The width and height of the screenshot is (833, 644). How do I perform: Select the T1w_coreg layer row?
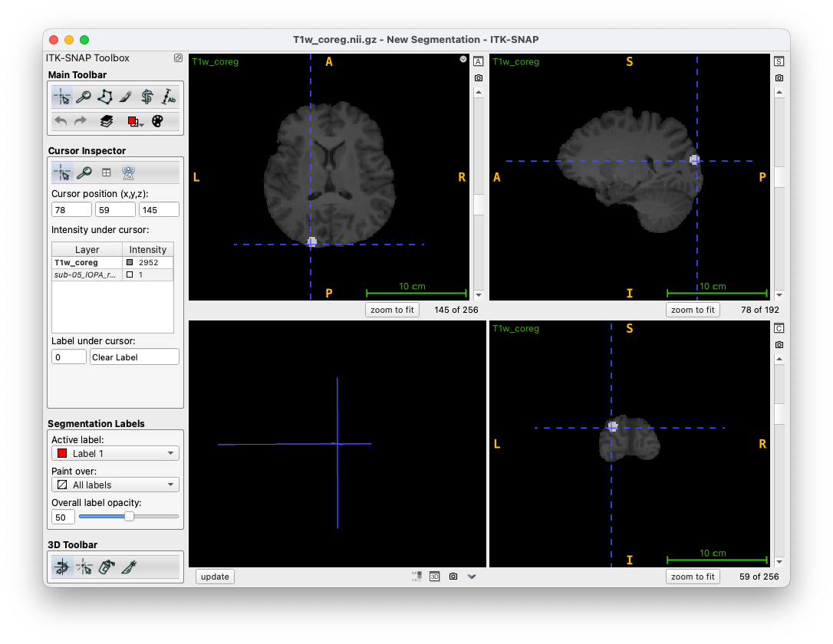pyautogui.click(x=113, y=262)
